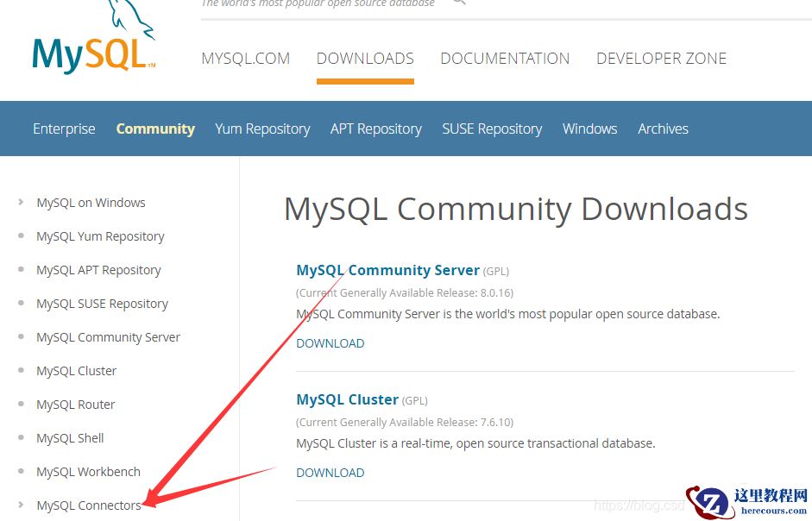Image resolution: width=812 pixels, height=521 pixels.
Task: Open APT Repository in the blue bar
Action: click(x=376, y=129)
